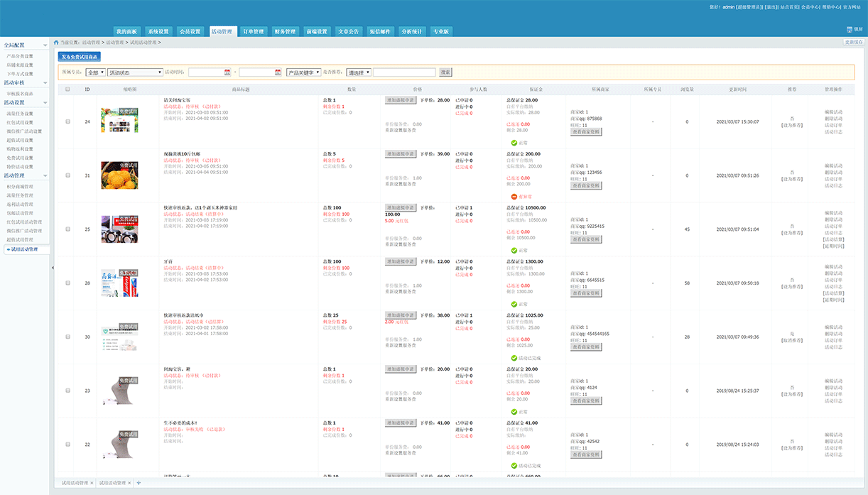Click the orange 有异常 status icon

click(x=514, y=197)
